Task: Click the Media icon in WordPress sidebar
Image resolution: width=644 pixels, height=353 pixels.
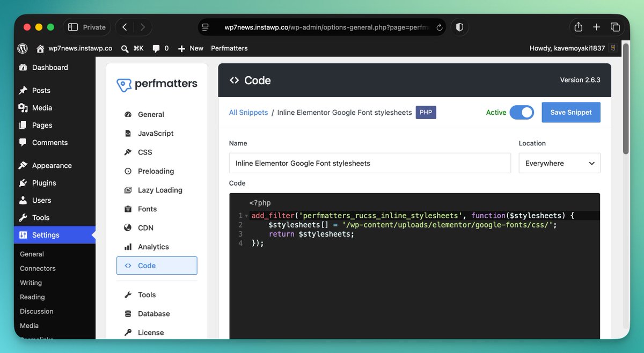Action: [x=23, y=108]
